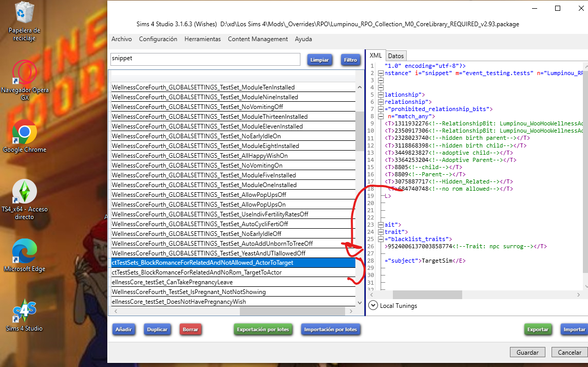The width and height of the screenshot is (588, 367).
Task: Select TestSet_AutoCycliFertiOff list row
Action: (x=233, y=224)
